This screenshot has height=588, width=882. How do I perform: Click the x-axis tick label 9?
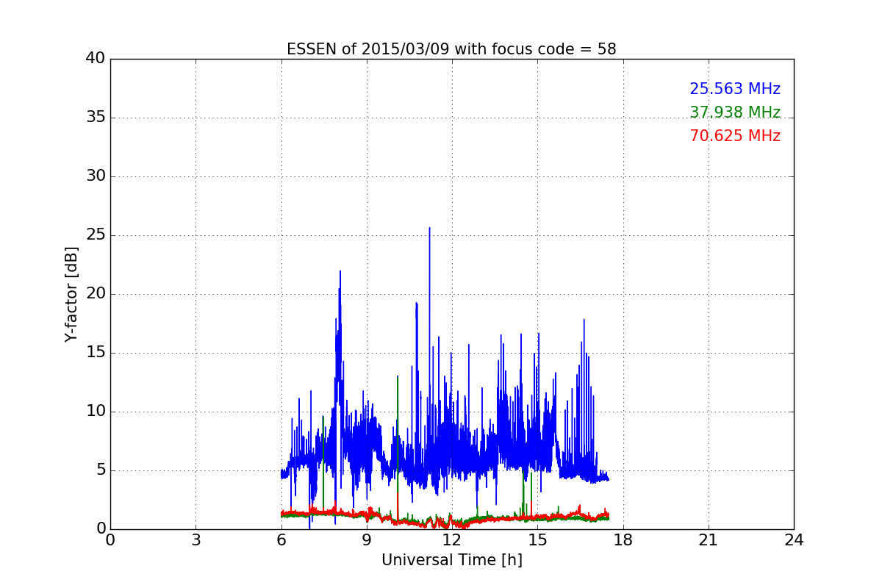click(x=367, y=539)
